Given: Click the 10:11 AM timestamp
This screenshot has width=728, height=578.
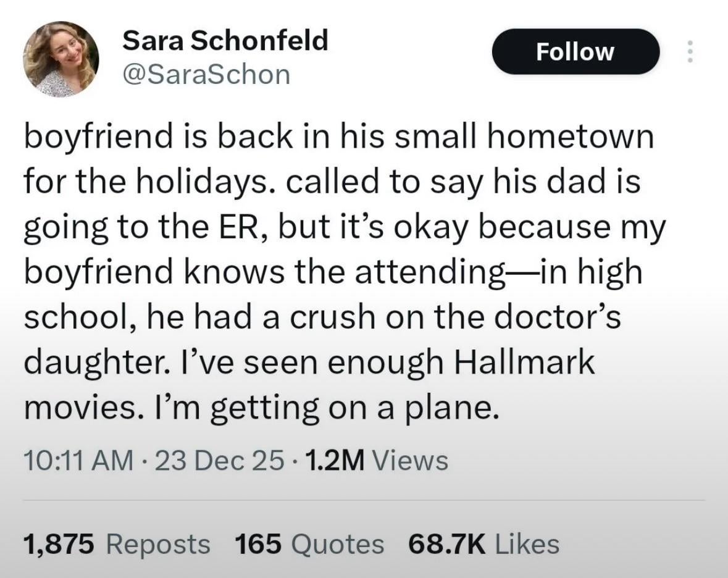Looking at the screenshot, I should [77, 460].
